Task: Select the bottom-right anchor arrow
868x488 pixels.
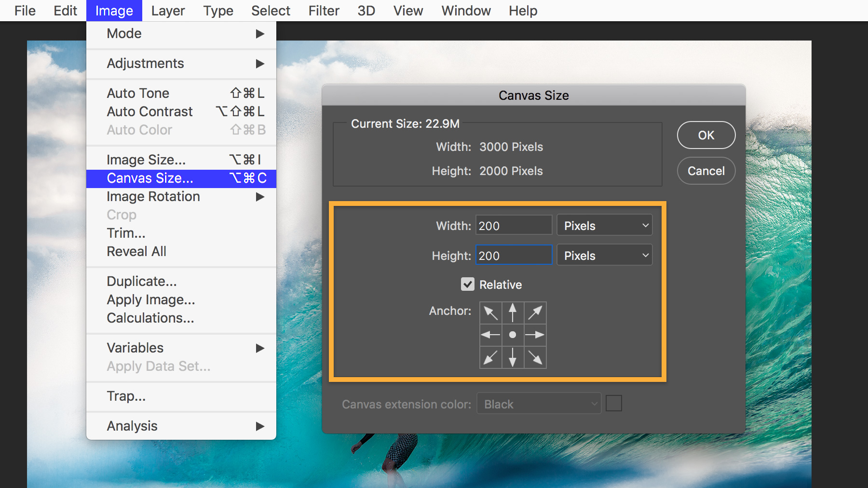Action: [x=535, y=357]
